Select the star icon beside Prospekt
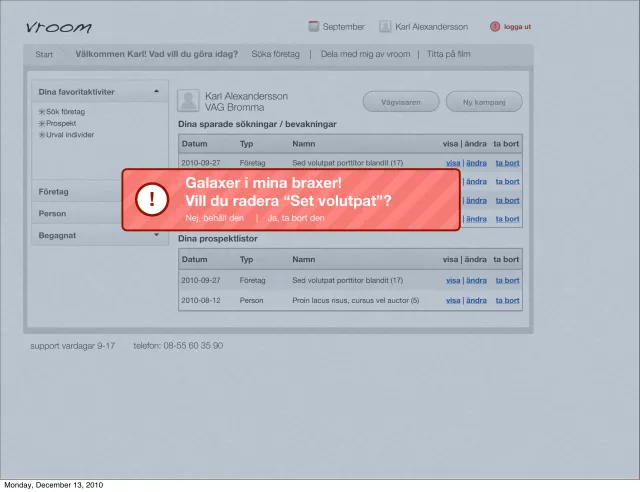This screenshot has width=640, height=492. (x=42, y=123)
